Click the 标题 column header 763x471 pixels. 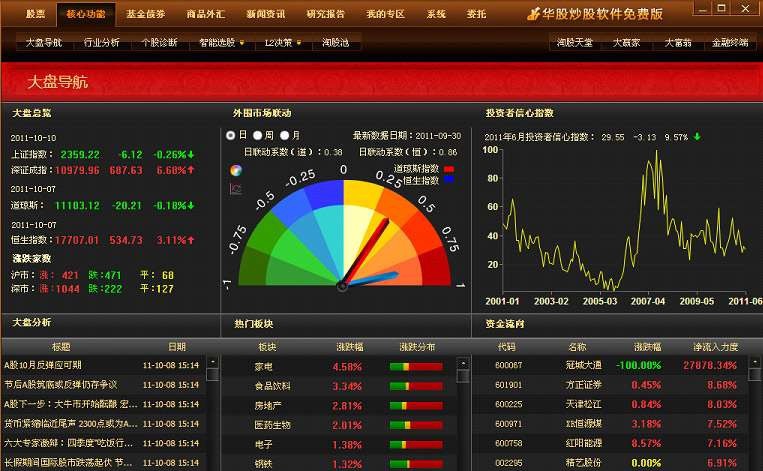[61, 347]
